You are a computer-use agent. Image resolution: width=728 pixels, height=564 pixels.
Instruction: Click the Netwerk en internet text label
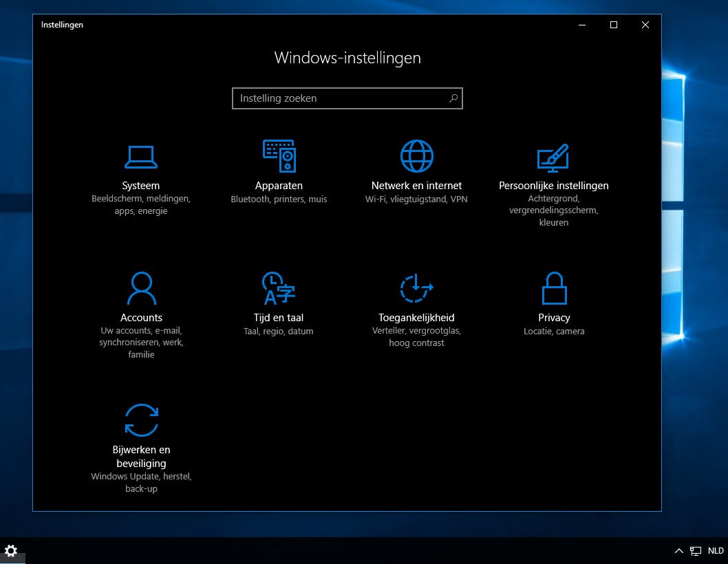(x=416, y=186)
